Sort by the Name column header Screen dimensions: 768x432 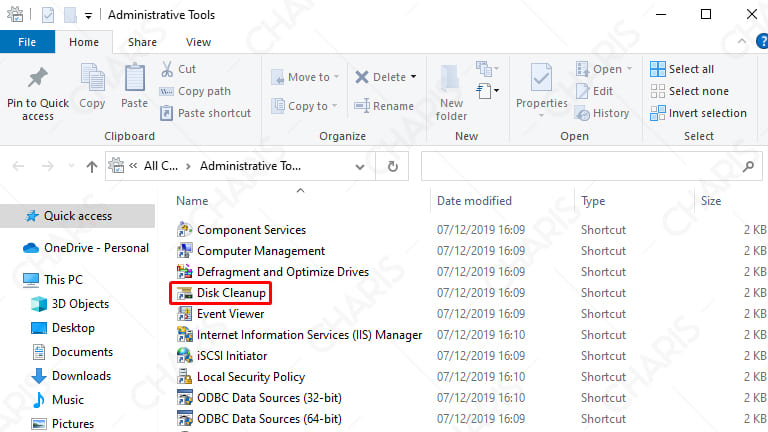(x=192, y=201)
